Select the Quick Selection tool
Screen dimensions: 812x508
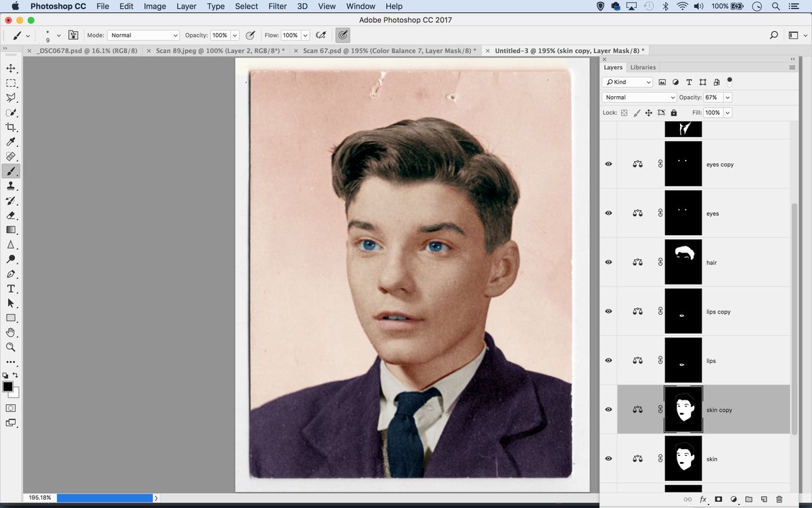click(11, 112)
